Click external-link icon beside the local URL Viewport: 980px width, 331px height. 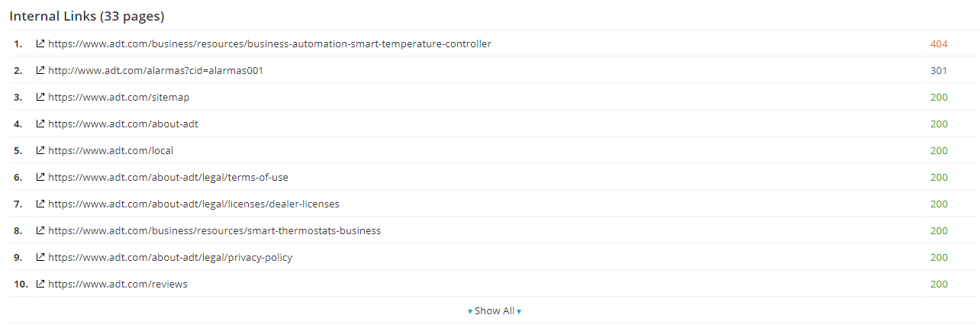click(40, 151)
